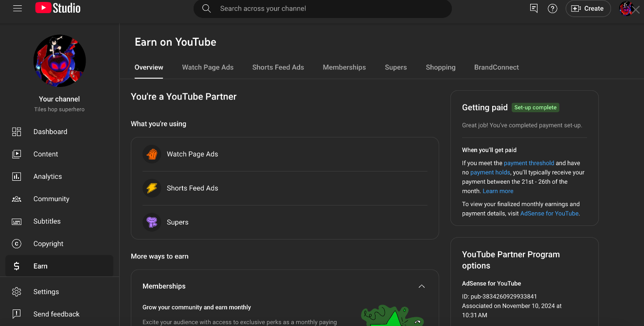Open the send feedback notes icon in header
Image resolution: width=644 pixels, height=326 pixels.
[x=534, y=8]
